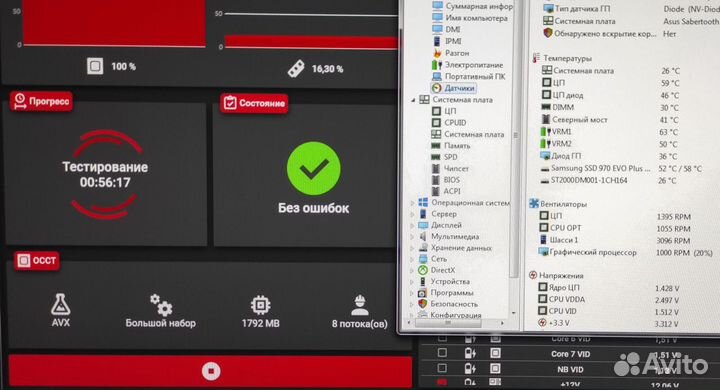The image size is (720, 390).
Task: Click the green Без ошибок check mark
Action: (314, 169)
